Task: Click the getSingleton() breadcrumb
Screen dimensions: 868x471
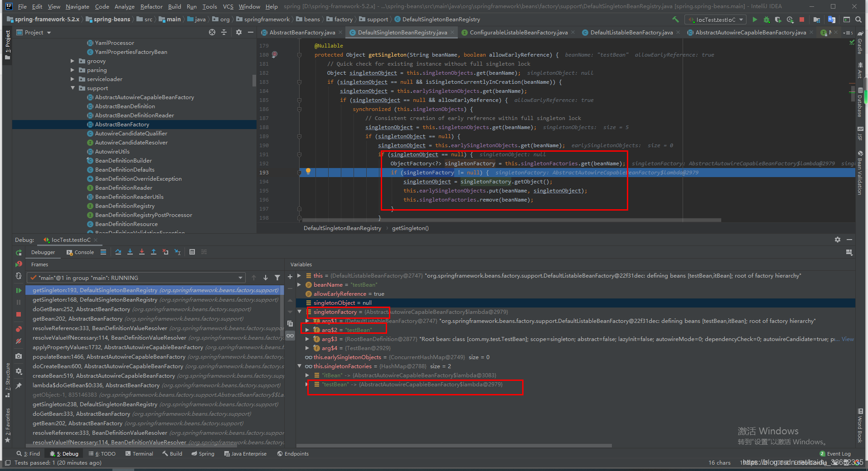Action: (410, 228)
